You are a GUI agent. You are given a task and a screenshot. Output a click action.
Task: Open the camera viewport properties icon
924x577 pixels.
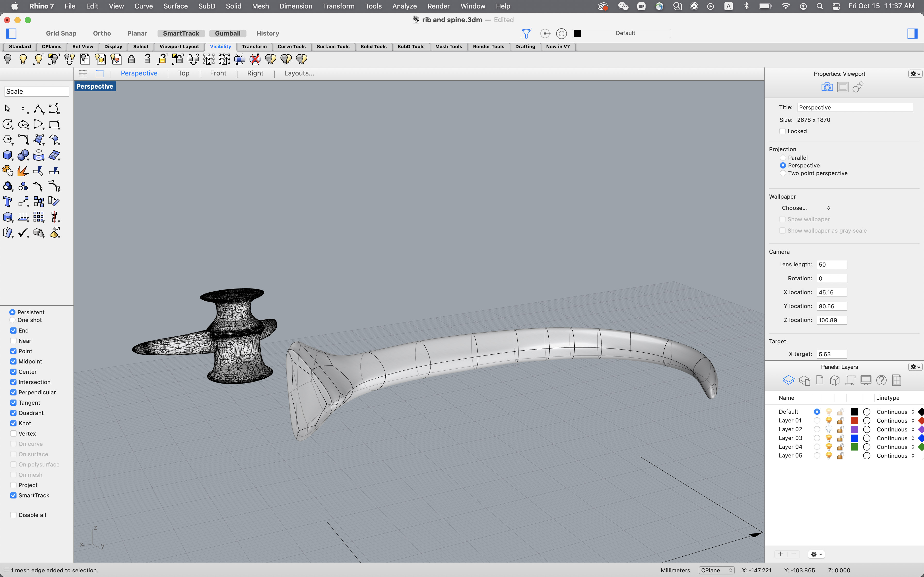pos(827,87)
